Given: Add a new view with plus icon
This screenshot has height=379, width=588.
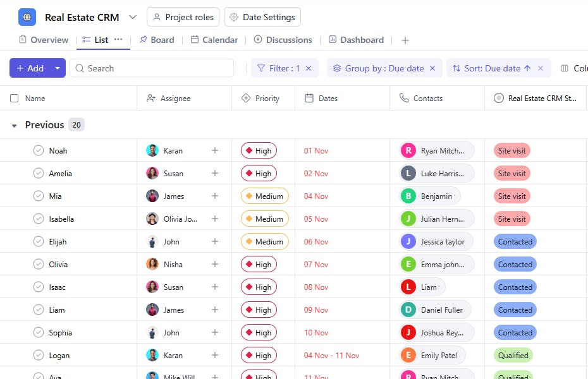Looking at the screenshot, I should pos(405,40).
